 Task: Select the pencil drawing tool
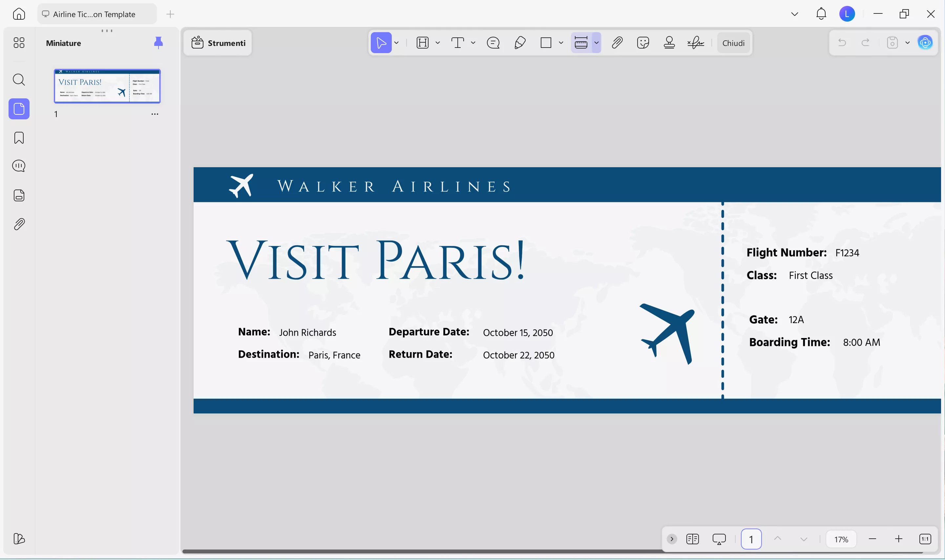pyautogui.click(x=520, y=43)
